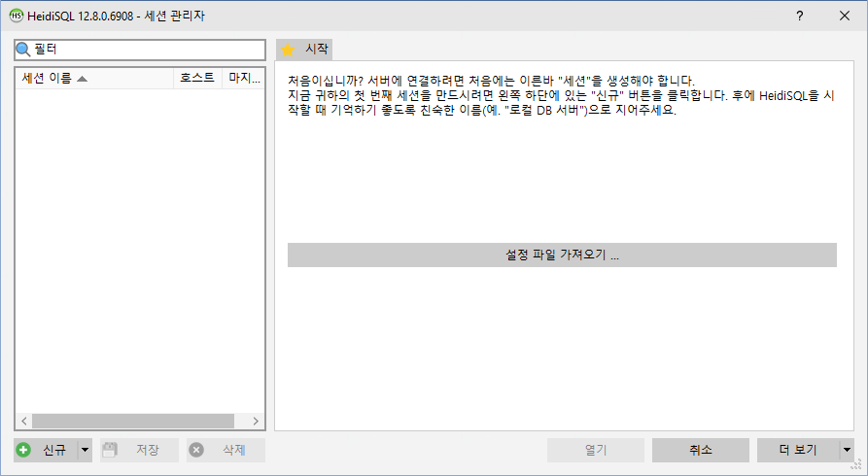Sort sessions by 세션 이름 column

(94, 78)
